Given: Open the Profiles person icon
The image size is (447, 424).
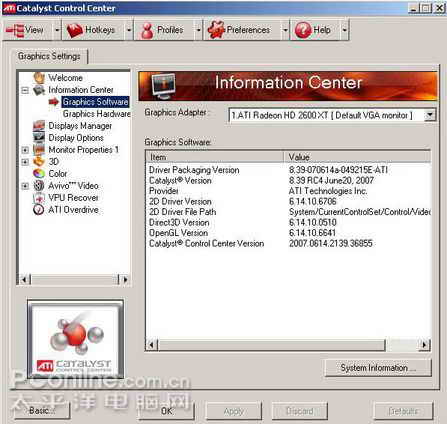Looking at the screenshot, I should pyautogui.click(x=147, y=31).
